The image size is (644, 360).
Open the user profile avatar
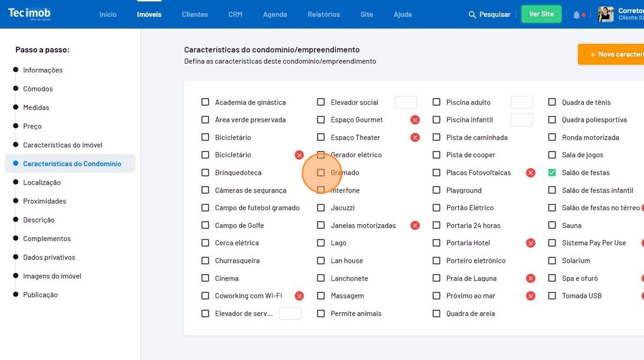pyautogui.click(x=605, y=14)
